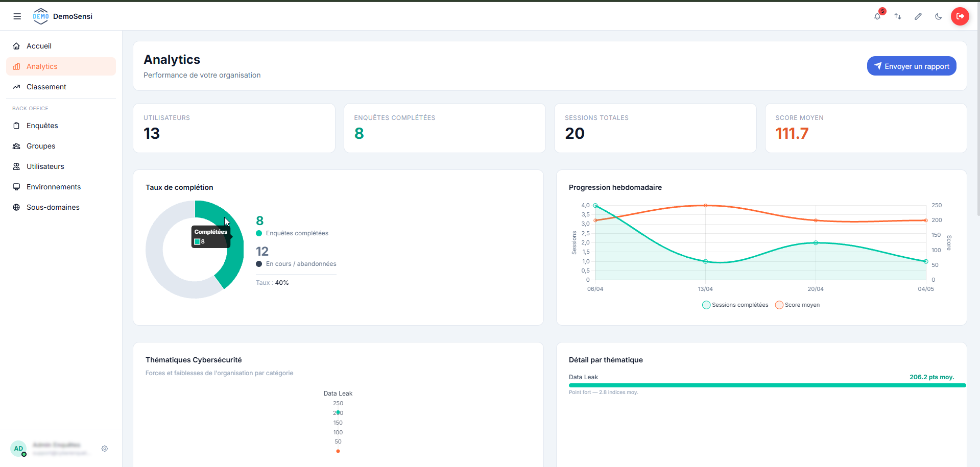Select Analytics in sidebar
This screenshot has width=980, height=467.
point(61,66)
